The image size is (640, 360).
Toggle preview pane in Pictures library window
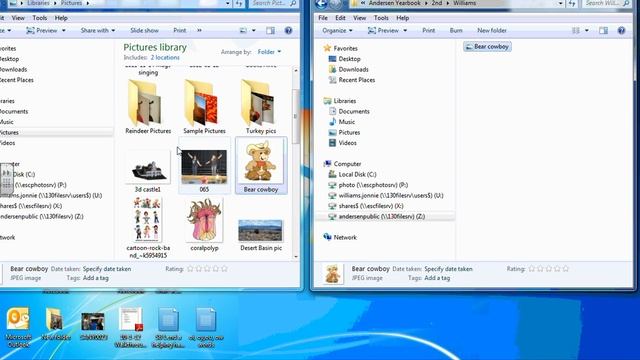[x=270, y=30]
